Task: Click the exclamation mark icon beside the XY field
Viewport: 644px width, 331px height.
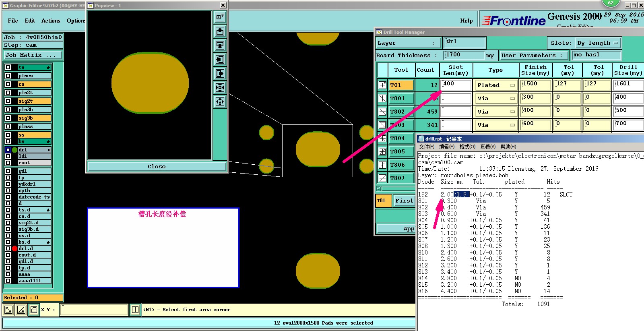Action: tap(135, 310)
